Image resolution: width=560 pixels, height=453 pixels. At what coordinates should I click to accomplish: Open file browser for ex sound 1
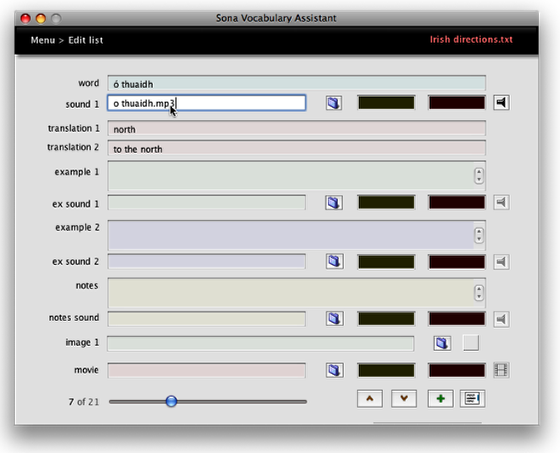(334, 203)
